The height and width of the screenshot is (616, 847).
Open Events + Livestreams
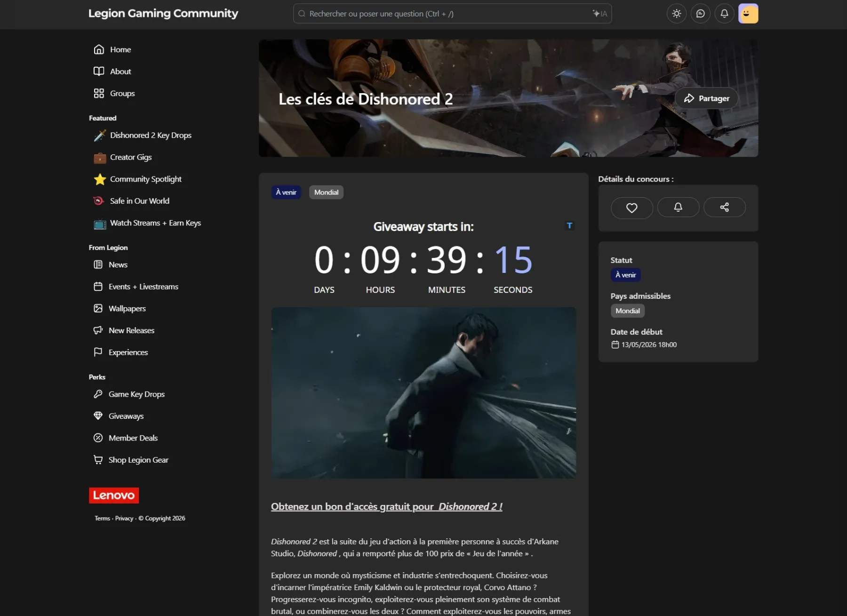[144, 287]
